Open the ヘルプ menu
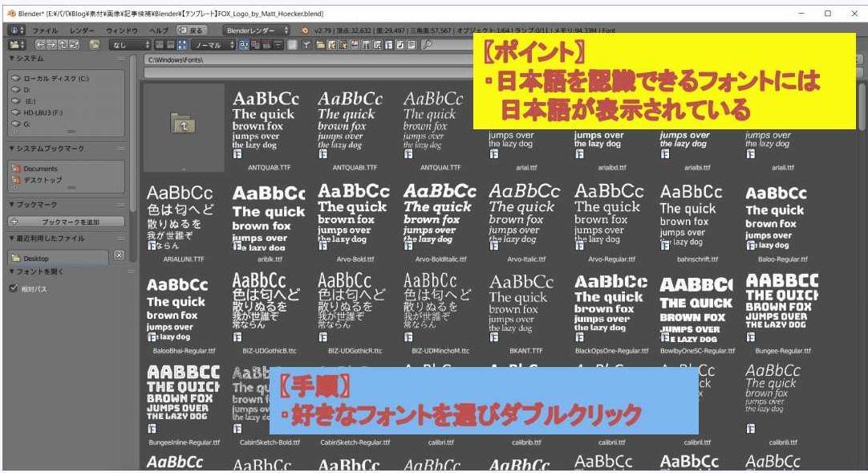The image size is (868, 473). click(x=159, y=31)
